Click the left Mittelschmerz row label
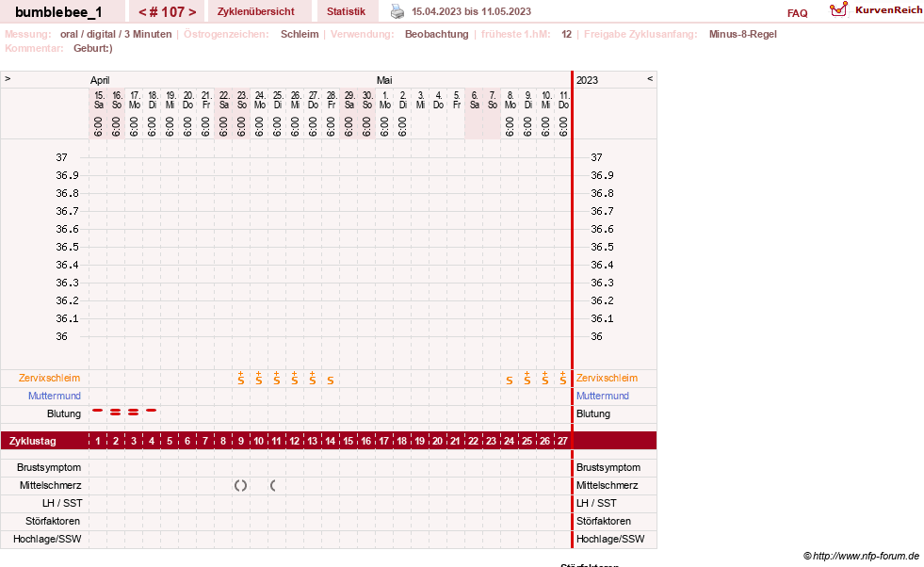 coord(50,486)
